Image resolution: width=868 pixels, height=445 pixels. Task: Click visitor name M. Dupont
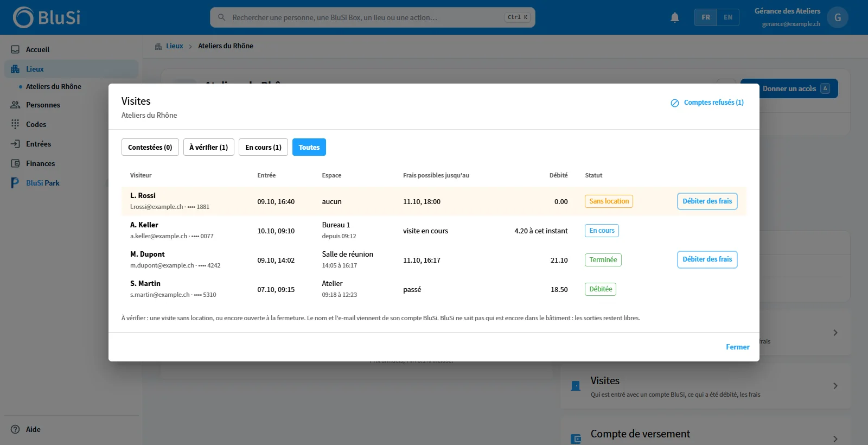tap(148, 254)
